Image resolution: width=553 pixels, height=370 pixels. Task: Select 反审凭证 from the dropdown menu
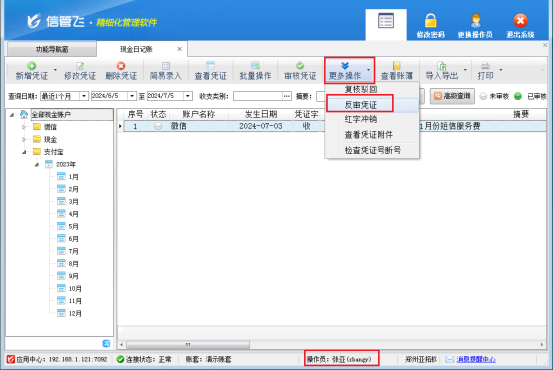pyautogui.click(x=360, y=105)
